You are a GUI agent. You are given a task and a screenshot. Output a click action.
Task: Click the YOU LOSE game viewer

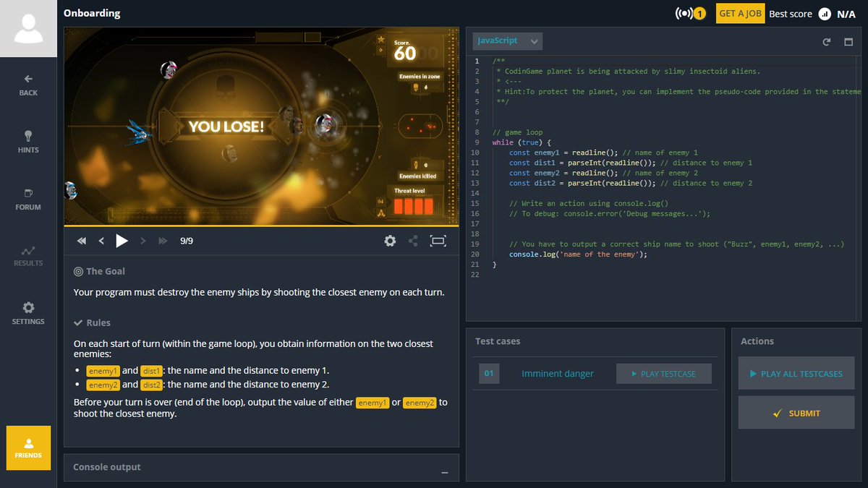coord(261,127)
